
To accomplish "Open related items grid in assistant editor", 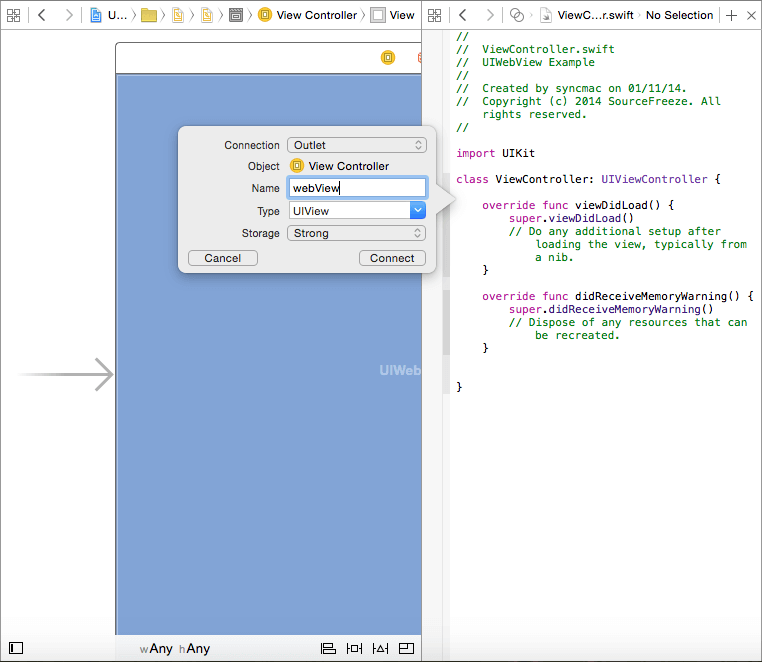I will point(434,16).
